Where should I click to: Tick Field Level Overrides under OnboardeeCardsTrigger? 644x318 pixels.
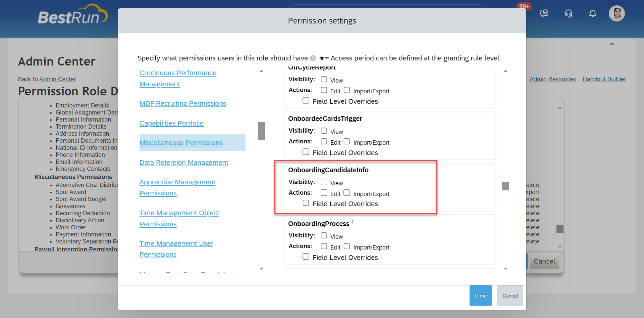coord(306,152)
